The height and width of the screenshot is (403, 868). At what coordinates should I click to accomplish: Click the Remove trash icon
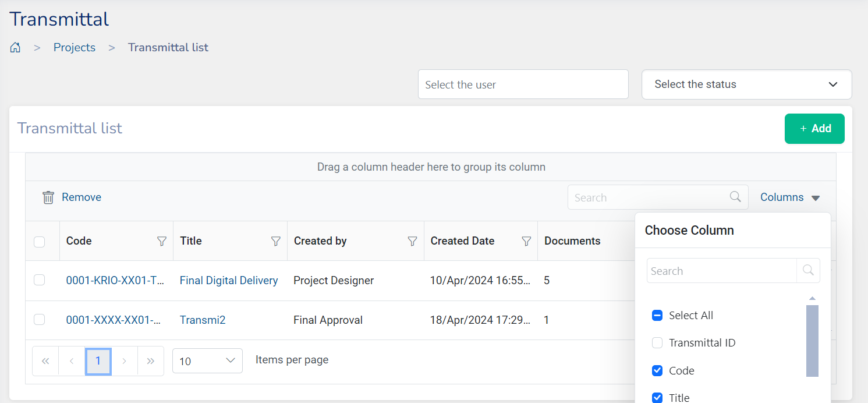point(48,197)
